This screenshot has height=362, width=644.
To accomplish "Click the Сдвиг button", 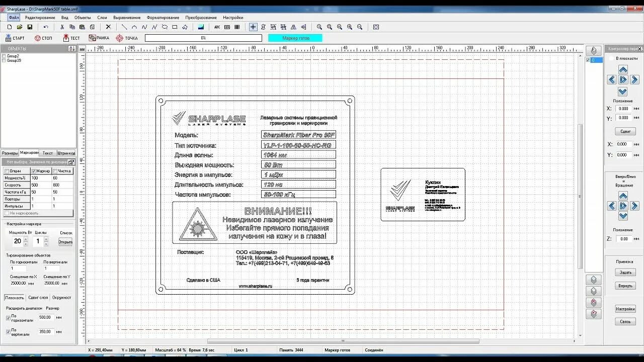I will [625, 131].
